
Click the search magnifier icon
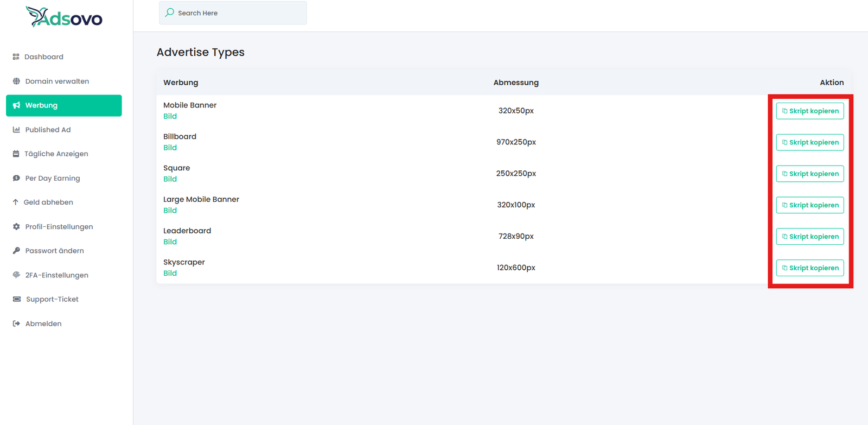pyautogui.click(x=170, y=12)
